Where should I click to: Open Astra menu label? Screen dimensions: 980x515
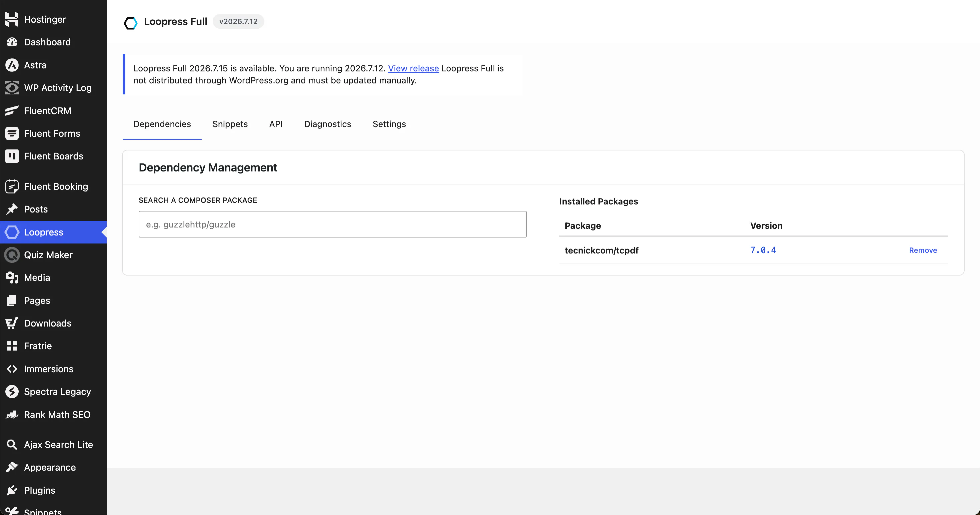click(35, 65)
